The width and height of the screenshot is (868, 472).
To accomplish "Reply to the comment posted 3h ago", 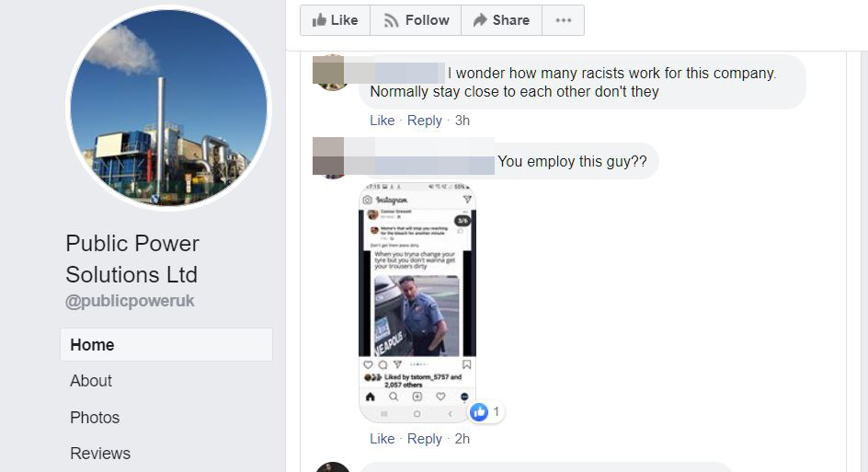I will [425, 121].
